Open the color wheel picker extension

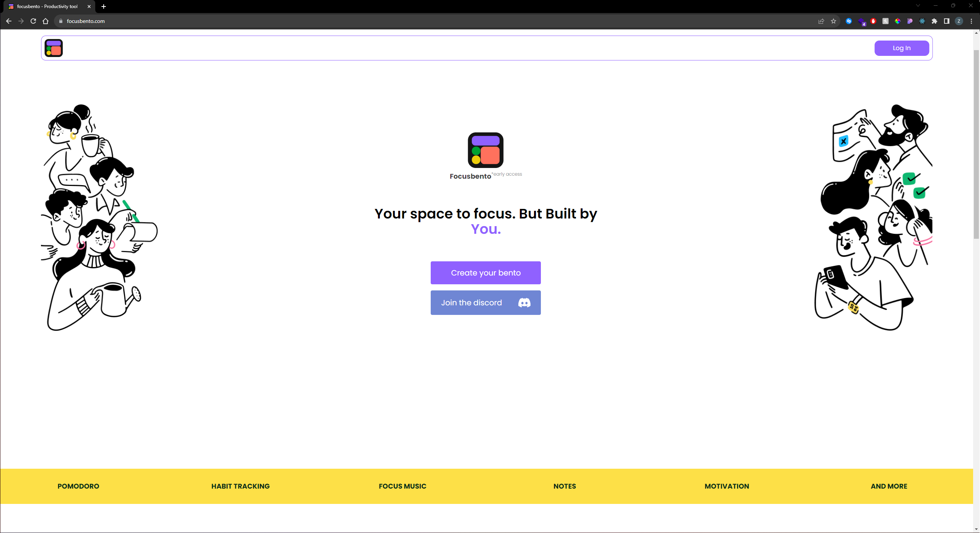coord(898,21)
